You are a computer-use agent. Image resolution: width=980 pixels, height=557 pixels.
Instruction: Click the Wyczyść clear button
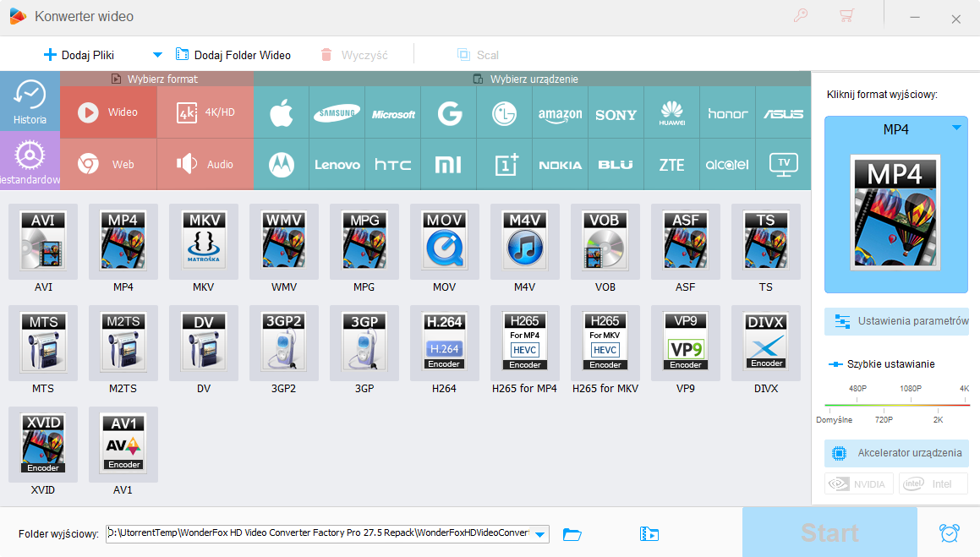(354, 55)
